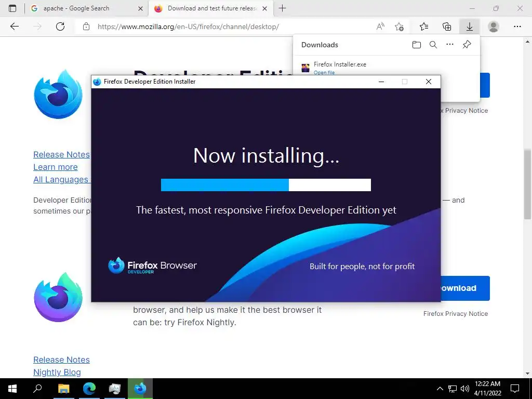Minimize the Firefox Developer Edition Installer
532x399 pixels.
point(381,82)
